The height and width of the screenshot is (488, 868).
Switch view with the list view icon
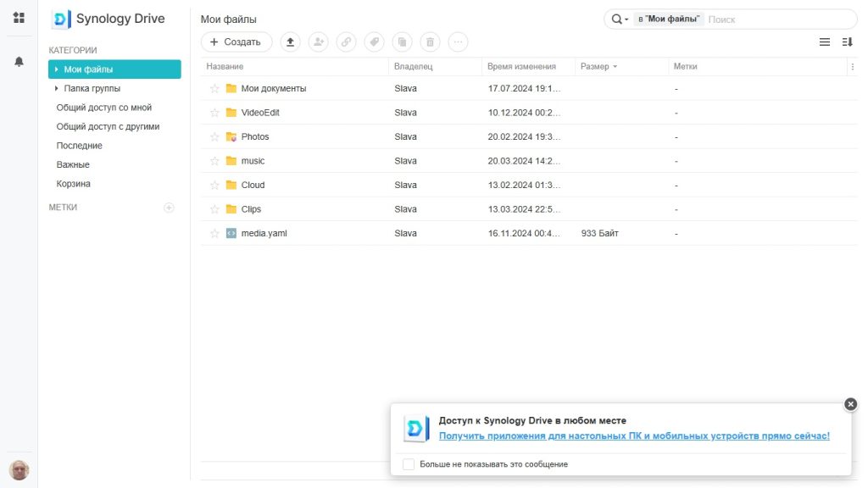[824, 42]
